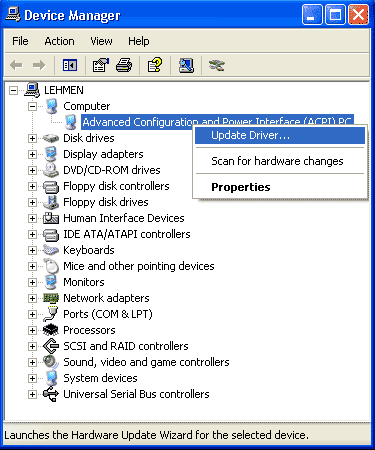This screenshot has height=450, width=375.
Task: Click the Floppy disk controllers icon
Action: 51,186
